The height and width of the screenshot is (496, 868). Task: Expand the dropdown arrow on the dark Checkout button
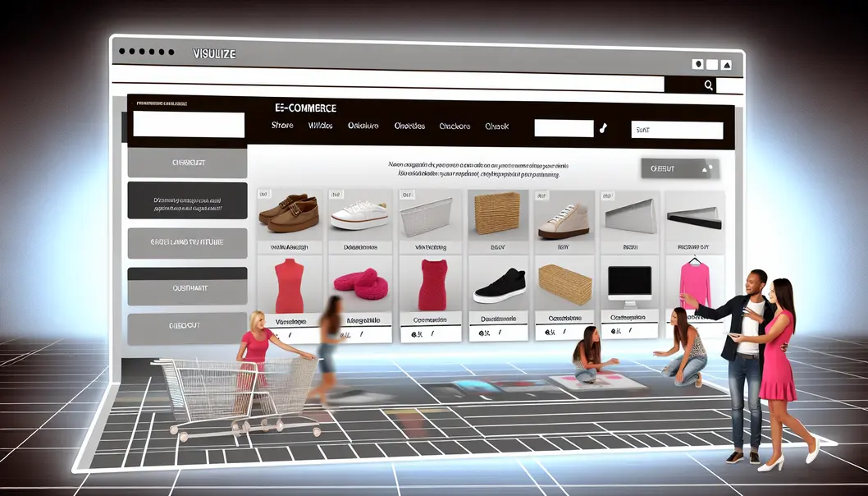pos(704,168)
